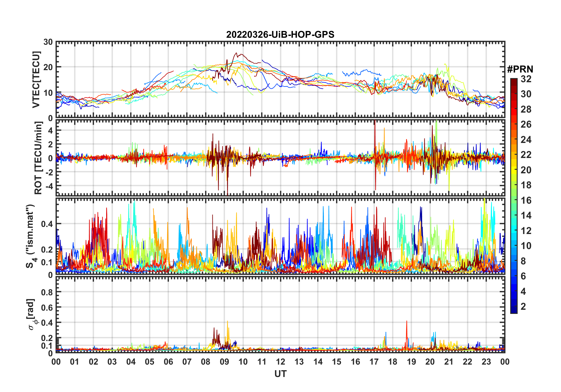Viewport: 561px width, 392px height.
Task: Select the ROT [TECU/min] y-axis label
Action: [x=38, y=158]
